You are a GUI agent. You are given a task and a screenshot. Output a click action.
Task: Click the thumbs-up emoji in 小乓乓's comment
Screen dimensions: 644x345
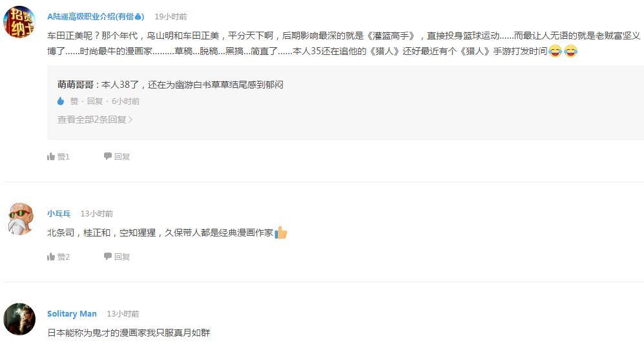pos(281,233)
